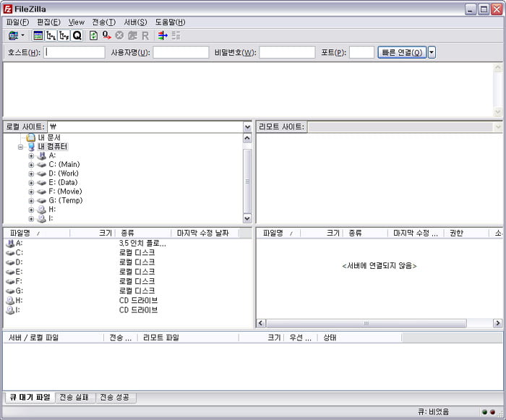Open the filename filters icon
This screenshot has height=420, width=506.
point(162,35)
